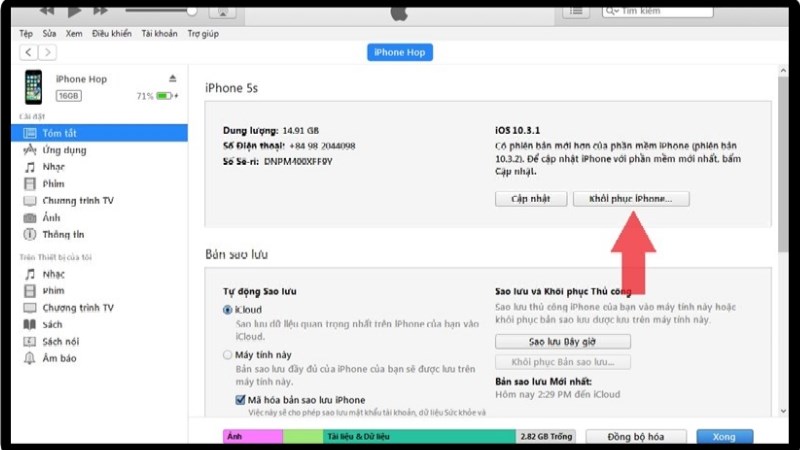Click the vertical scrollbar thumb
The image size is (800, 450).
[783, 164]
